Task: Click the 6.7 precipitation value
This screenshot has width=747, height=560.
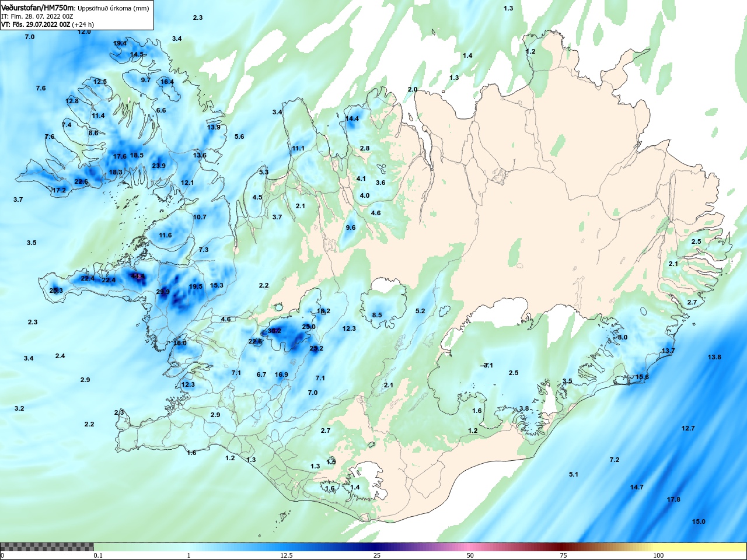Action: 261,374
